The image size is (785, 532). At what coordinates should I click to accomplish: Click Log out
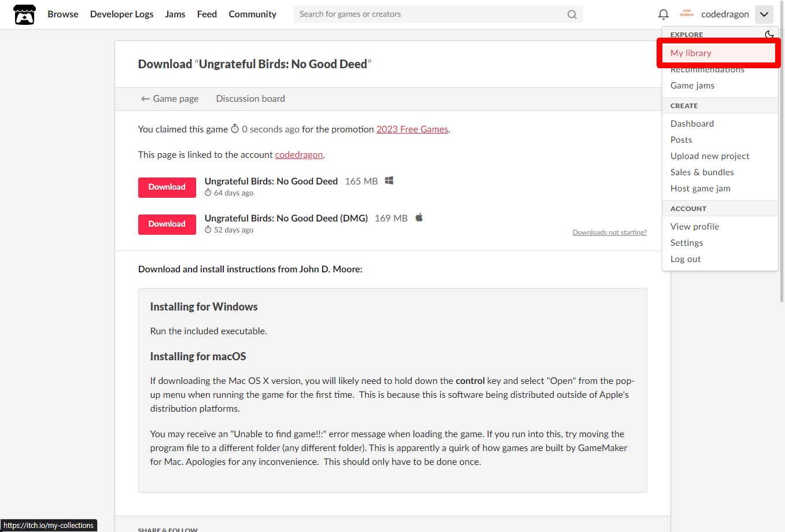pyautogui.click(x=686, y=259)
